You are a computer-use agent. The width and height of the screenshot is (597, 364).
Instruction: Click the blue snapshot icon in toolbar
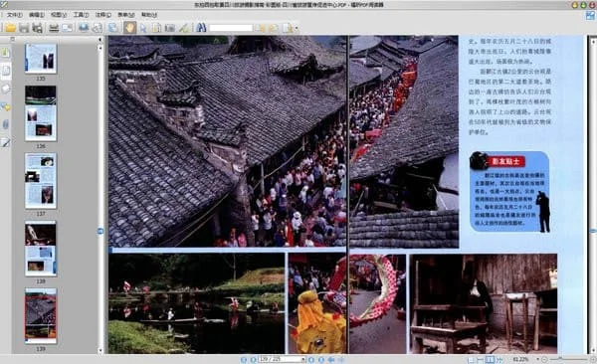pyautogui.click(x=84, y=28)
